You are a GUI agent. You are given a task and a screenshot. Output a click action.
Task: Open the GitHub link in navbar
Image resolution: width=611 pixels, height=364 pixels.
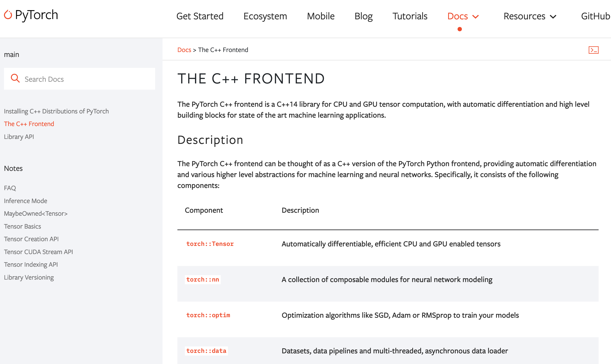tap(595, 16)
